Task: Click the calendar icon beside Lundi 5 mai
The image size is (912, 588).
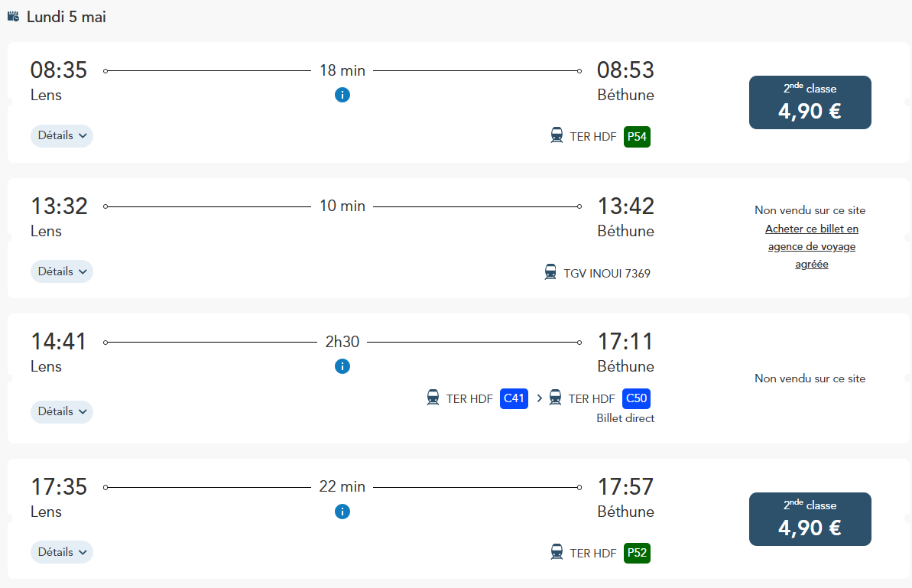Action: click(13, 16)
